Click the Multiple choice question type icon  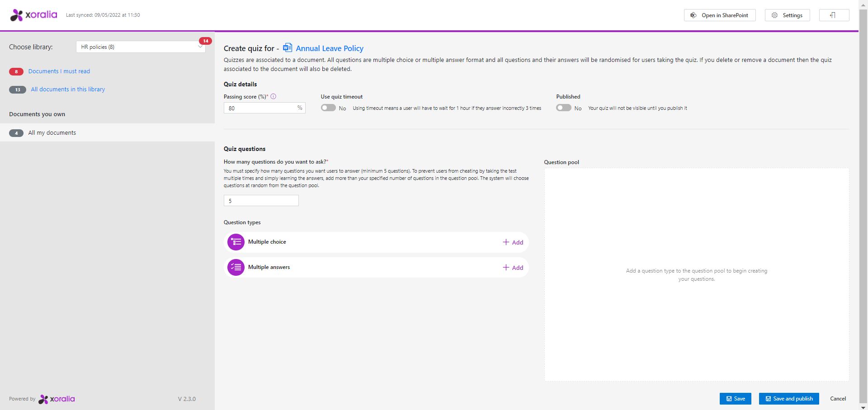pyautogui.click(x=236, y=242)
